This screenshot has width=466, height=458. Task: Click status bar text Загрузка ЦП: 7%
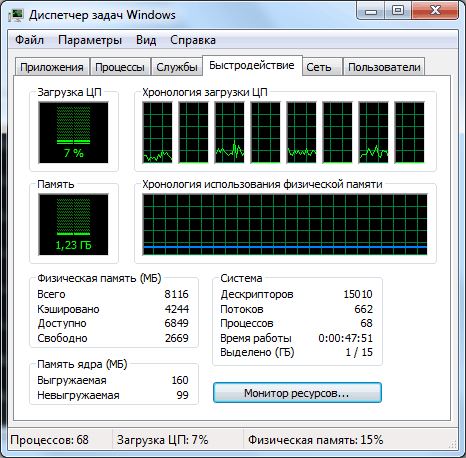pos(163,440)
